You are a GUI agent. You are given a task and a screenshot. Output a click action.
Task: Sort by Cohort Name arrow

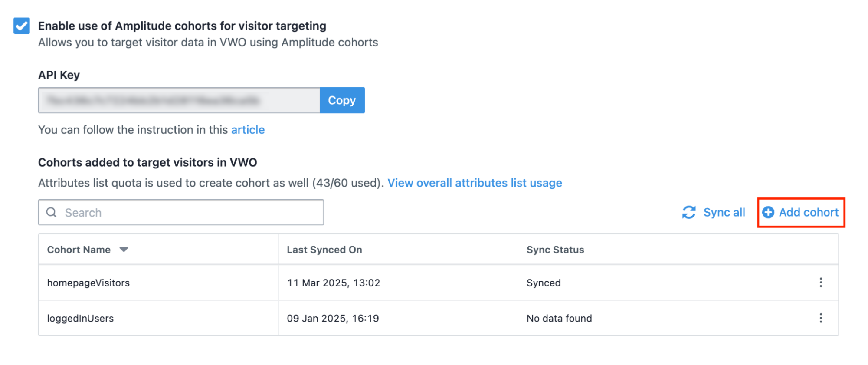click(124, 250)
